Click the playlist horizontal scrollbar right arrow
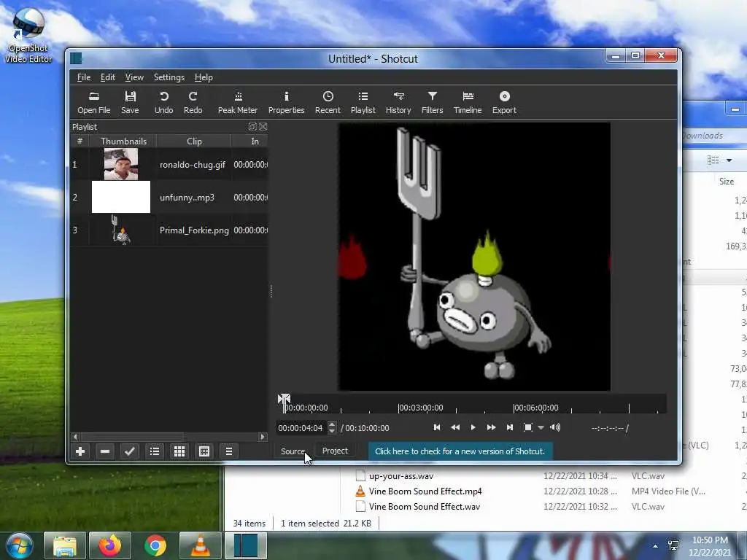This screenshot has height=560, width=747. pos(263,437)
